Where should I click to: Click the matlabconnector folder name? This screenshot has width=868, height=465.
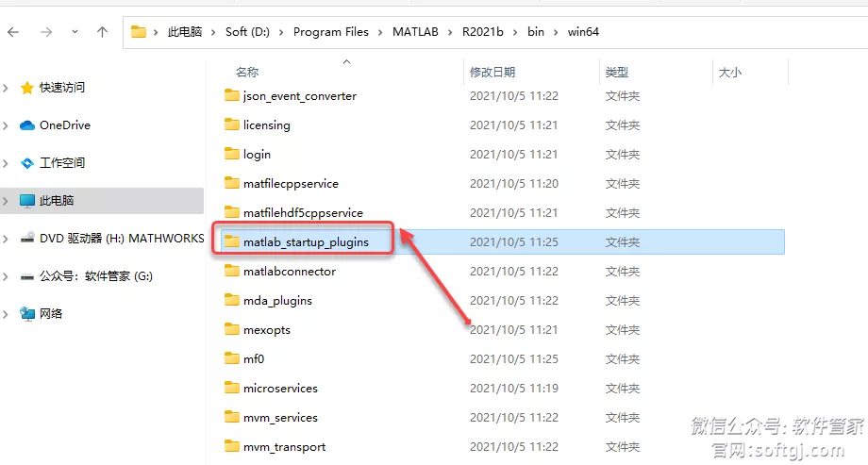coord(290,272)
